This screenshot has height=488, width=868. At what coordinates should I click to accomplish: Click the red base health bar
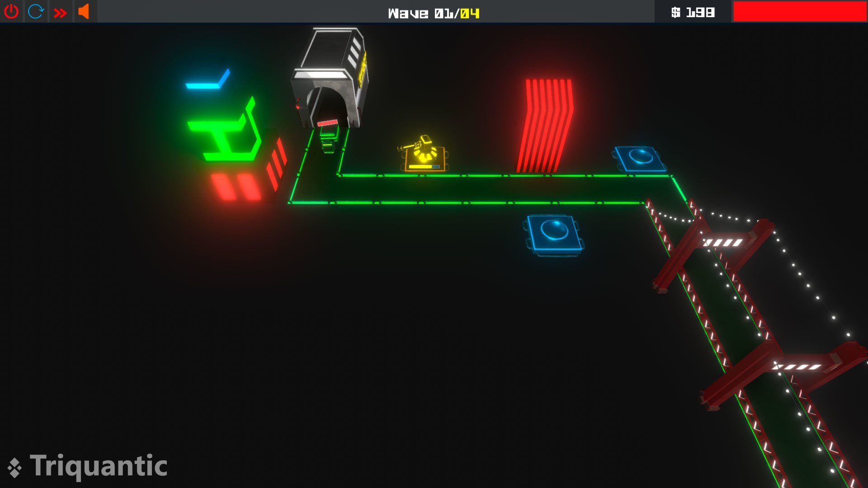point(800,11)
